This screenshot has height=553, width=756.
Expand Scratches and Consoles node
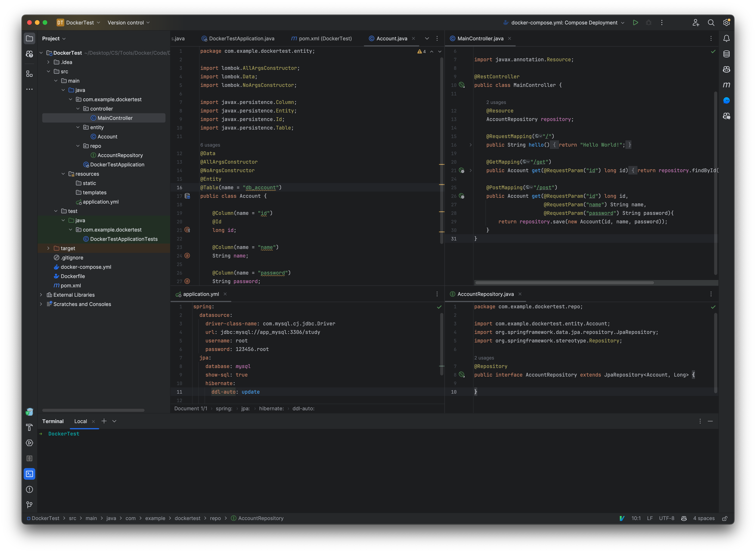click(41, 304)
